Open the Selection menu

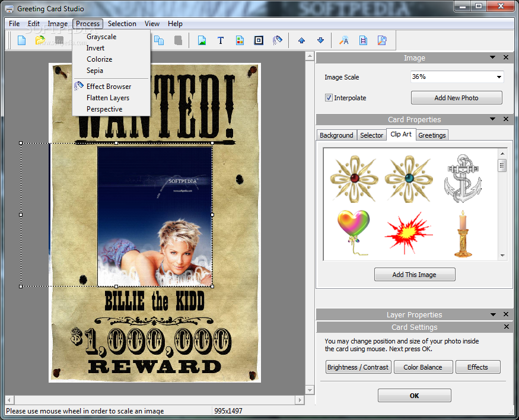122,24
